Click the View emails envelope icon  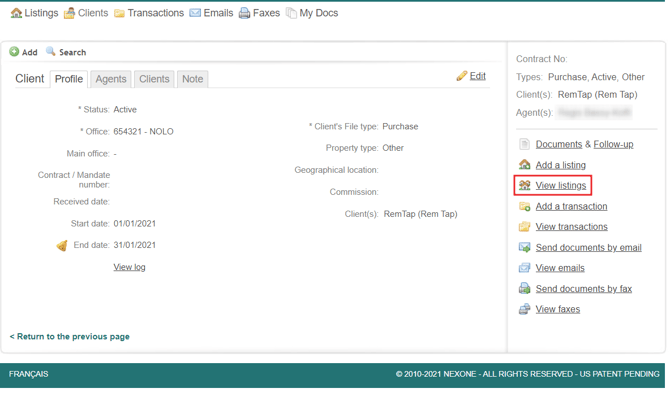[524, 268]
